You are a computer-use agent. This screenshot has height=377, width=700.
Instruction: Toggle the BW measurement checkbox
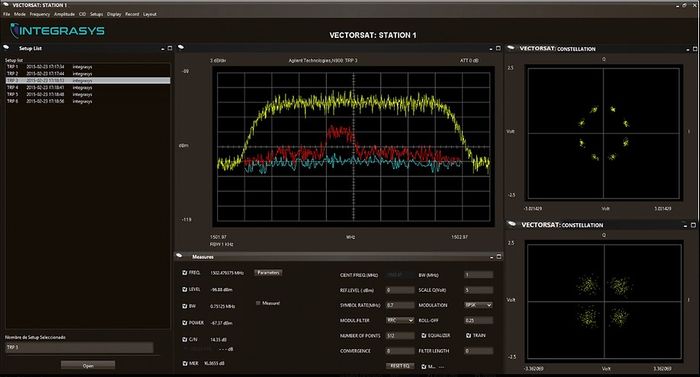184,306
